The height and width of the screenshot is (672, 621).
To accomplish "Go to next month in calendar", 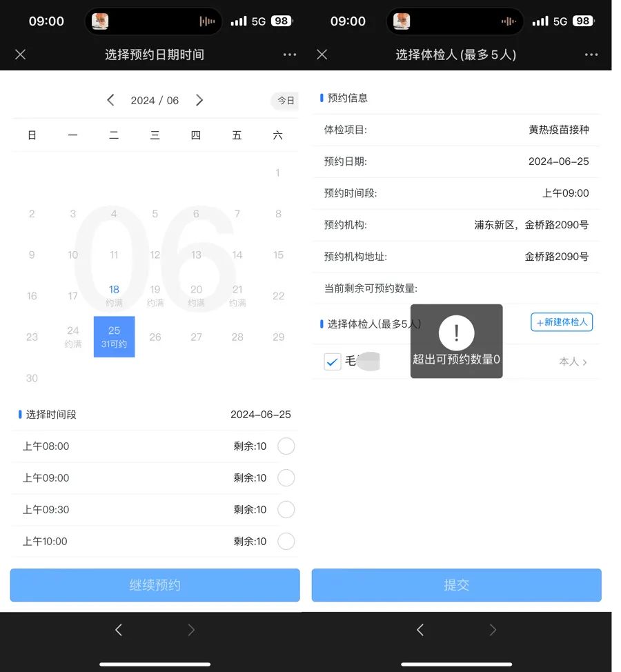I will click(199, 100).
